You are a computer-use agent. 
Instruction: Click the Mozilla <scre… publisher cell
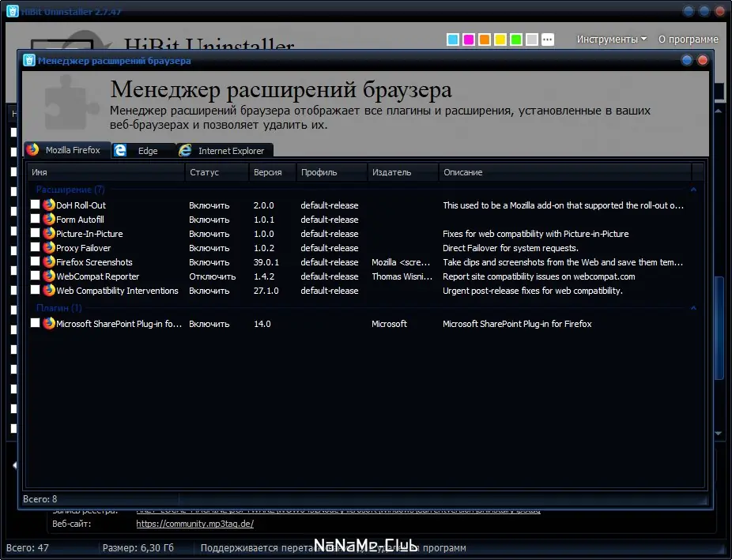tap(401, 262)
